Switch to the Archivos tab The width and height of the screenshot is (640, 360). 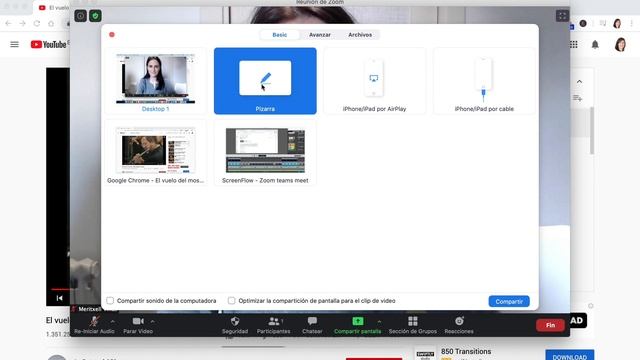[x=360, y=35]
